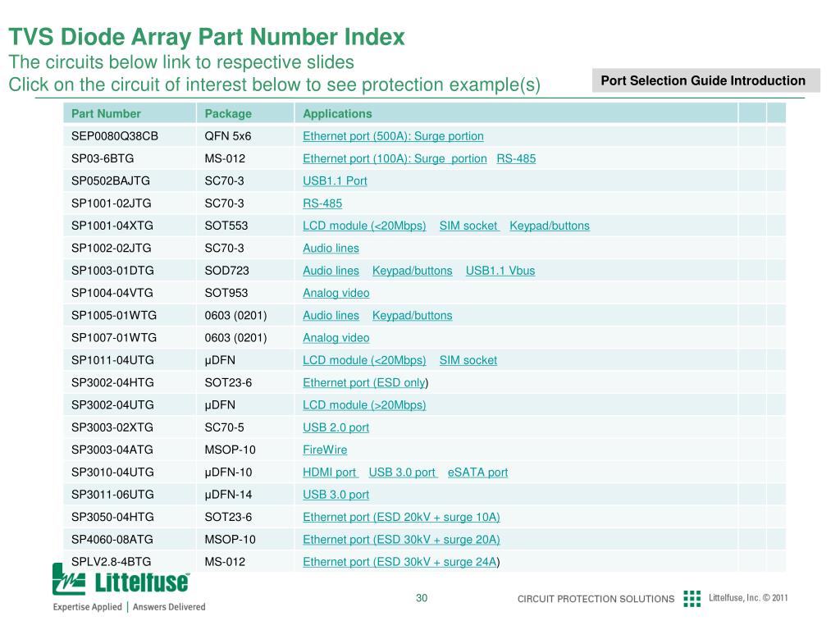
Task: Open the eSATA port link
Action: pyautogui.click(x=477, y=472)
